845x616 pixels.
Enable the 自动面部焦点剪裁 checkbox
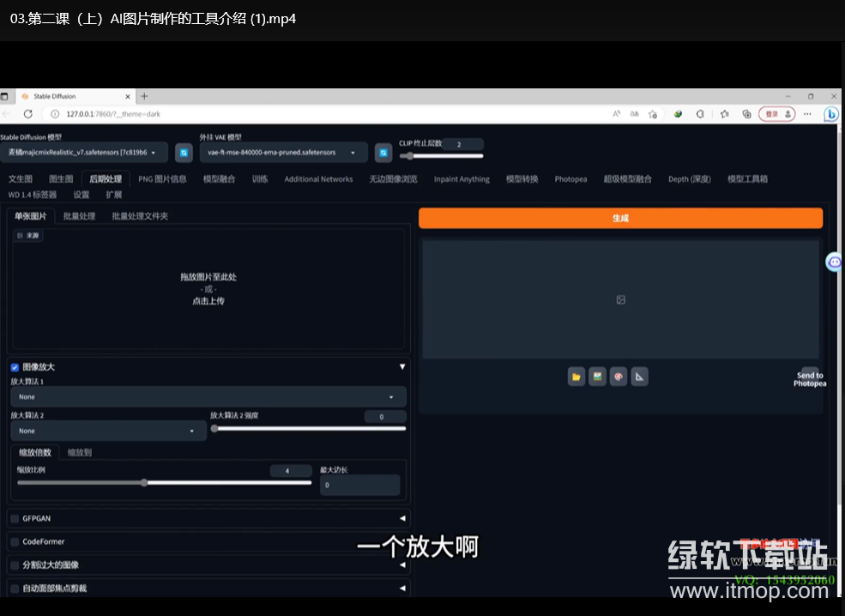pyautogui.click(x=15, y=589)
